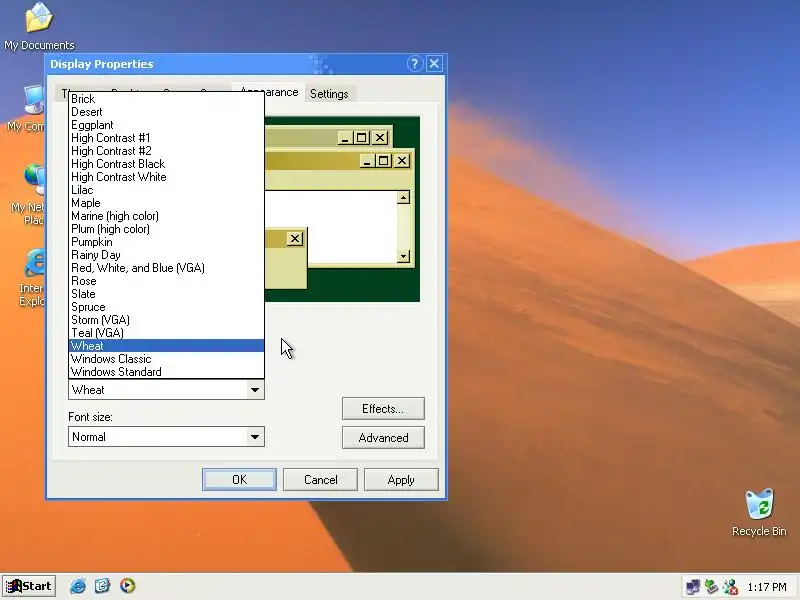Click the Advanced button
The width and height of the screenshot is (800, 600).
[x=383, y=438]
